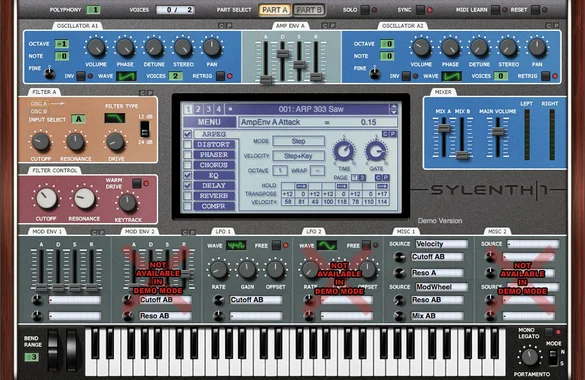Click LFO 1 Offset knob
This screenshot has width=585, height=380.
click(275, 270)
